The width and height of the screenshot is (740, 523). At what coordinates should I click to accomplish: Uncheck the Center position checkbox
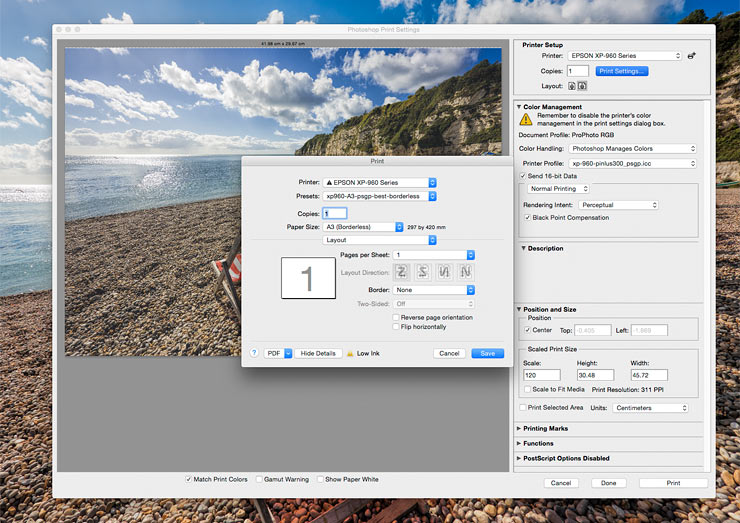[528, 330]
